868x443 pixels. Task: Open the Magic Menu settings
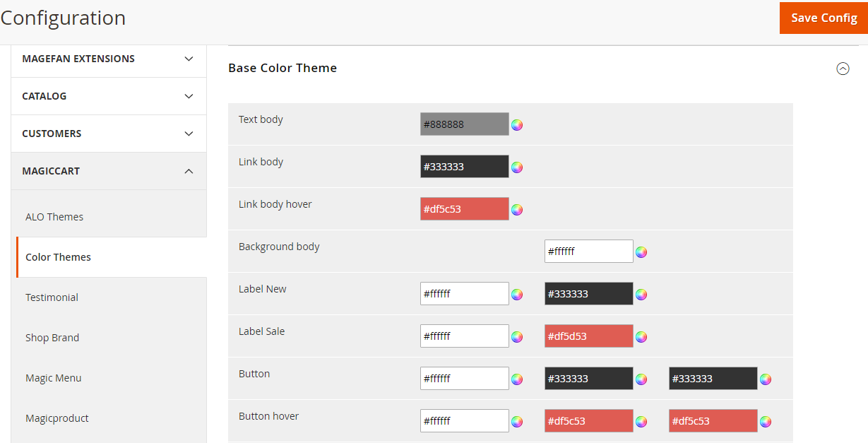click(x=53, y=378)
